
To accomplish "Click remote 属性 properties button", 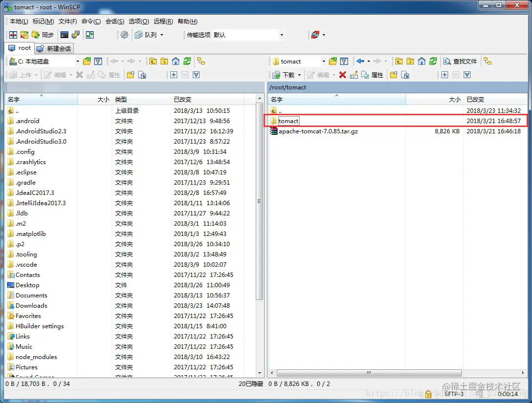I will (x=372, y=75).
